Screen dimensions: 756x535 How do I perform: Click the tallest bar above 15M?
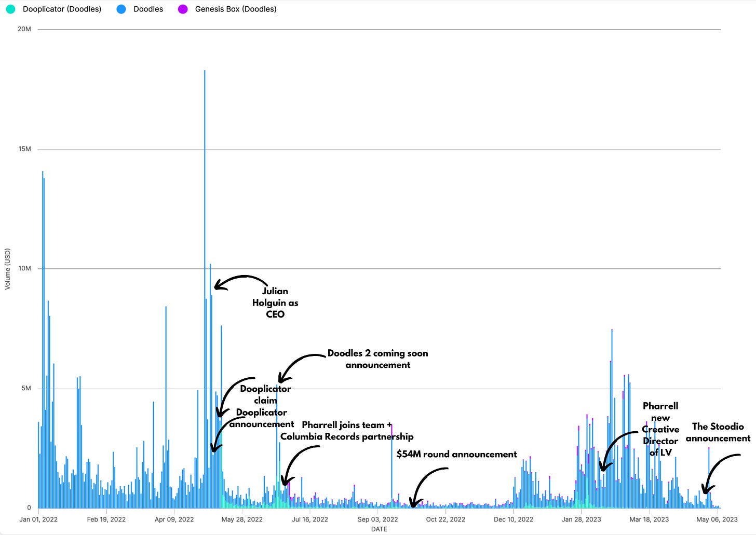pyautogui.click(x=205, y=289)
